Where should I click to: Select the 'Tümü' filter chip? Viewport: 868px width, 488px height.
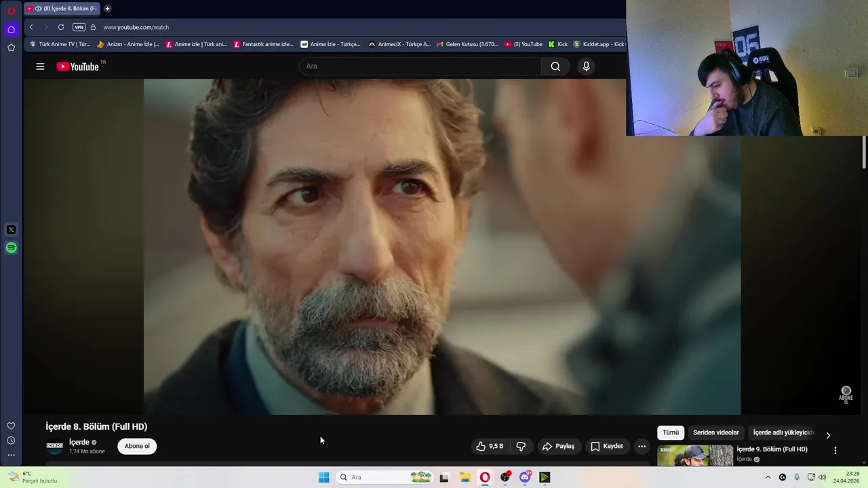tap(671, 432)
